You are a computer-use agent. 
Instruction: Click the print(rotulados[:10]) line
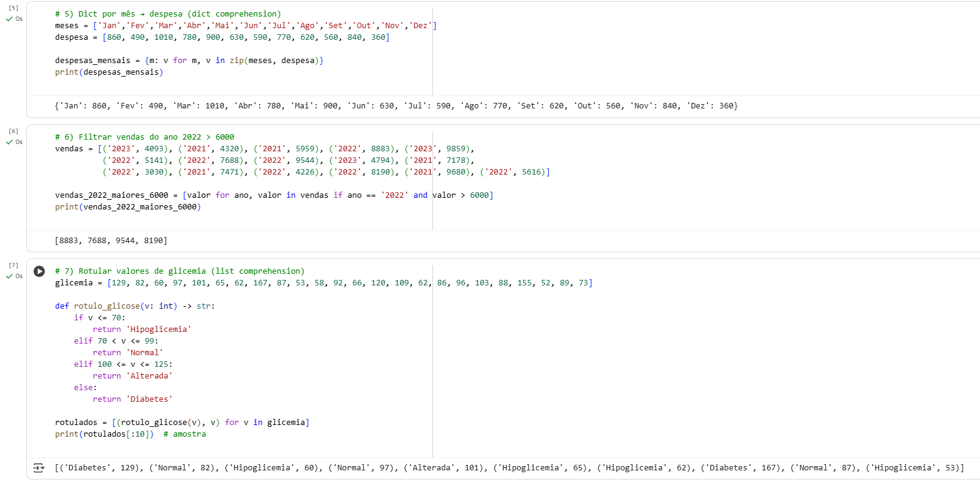pyautogui.click(x=104, y=434)
